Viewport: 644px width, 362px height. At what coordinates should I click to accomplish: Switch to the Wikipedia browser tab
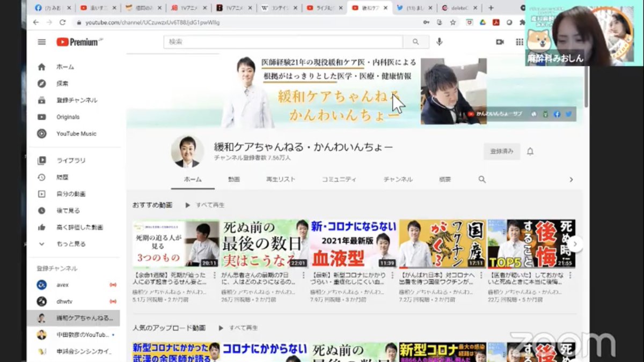click(x=279, y=8)
